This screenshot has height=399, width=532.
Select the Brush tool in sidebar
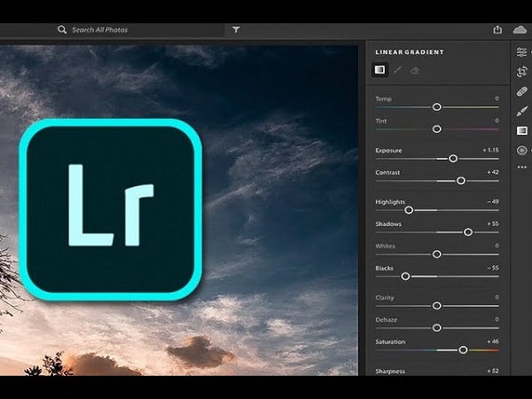tap(522, 112)
